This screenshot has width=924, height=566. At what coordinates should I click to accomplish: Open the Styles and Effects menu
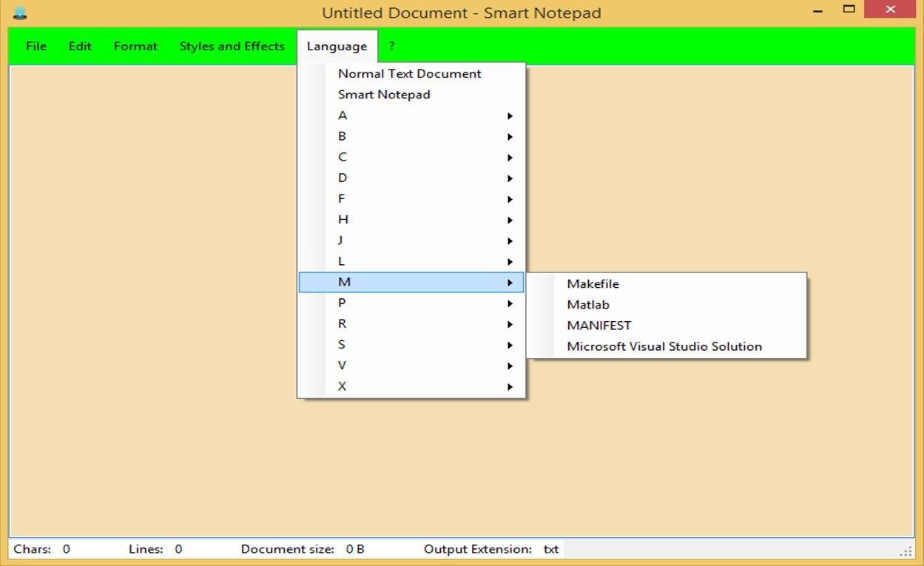click(232, 46)
